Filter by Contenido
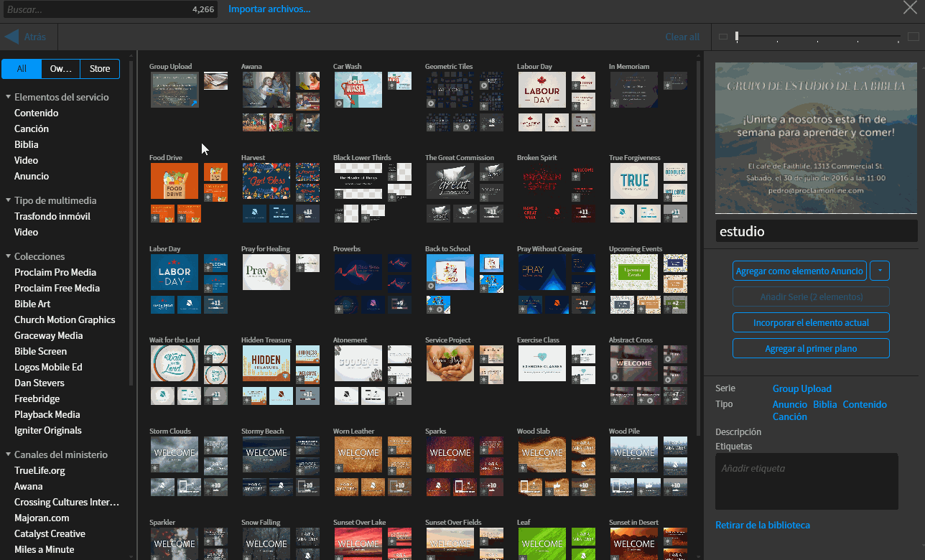The width and height of the screenshot is (925, 560). 37,113
